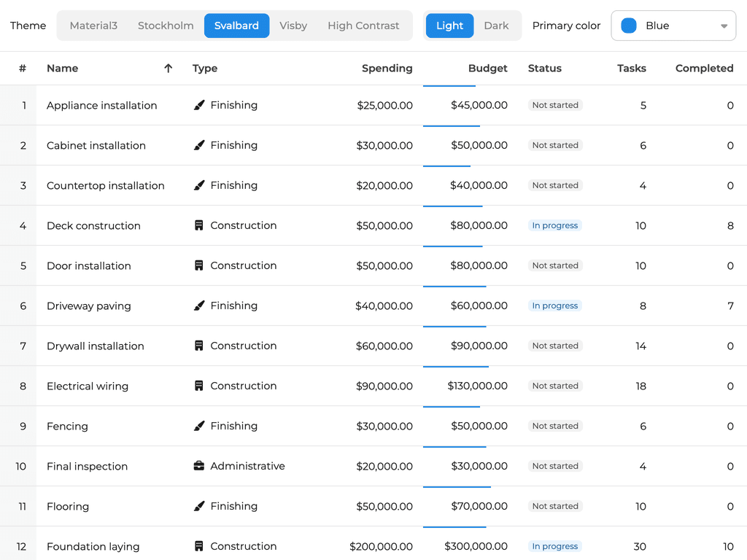
Task: Click the paintbrush icon in Appliance installation row
Action: 199,105
